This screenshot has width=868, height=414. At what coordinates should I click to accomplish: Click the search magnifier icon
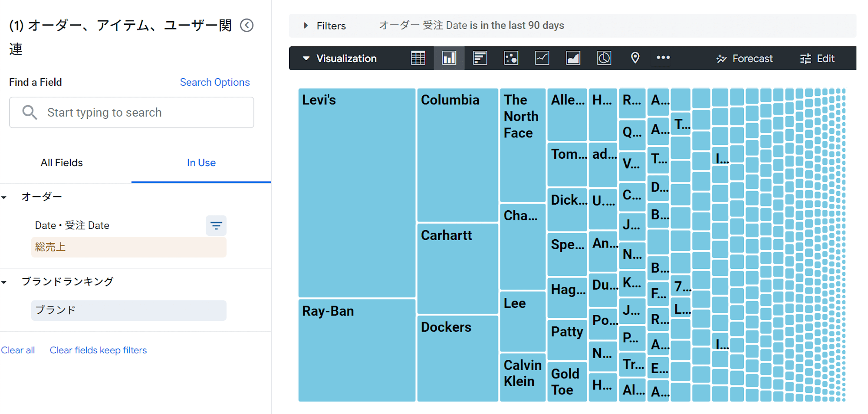pyautogui.click(x=30, y=112)
